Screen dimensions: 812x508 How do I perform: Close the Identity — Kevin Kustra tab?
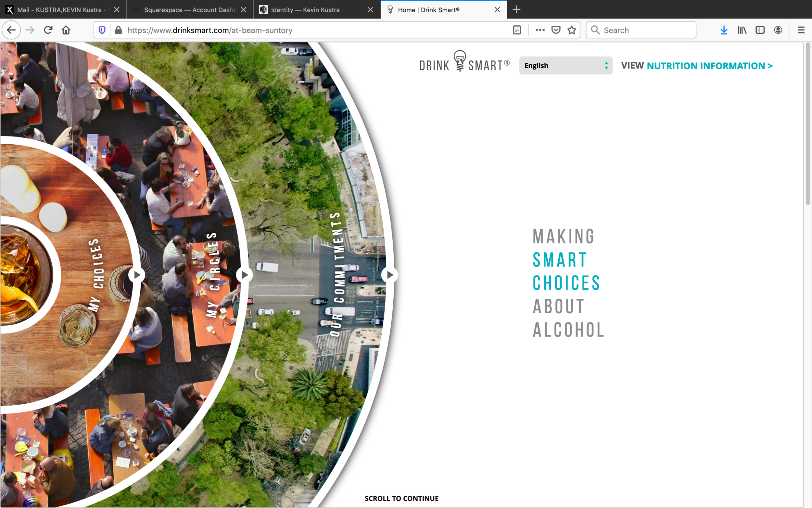click(370, 10)
